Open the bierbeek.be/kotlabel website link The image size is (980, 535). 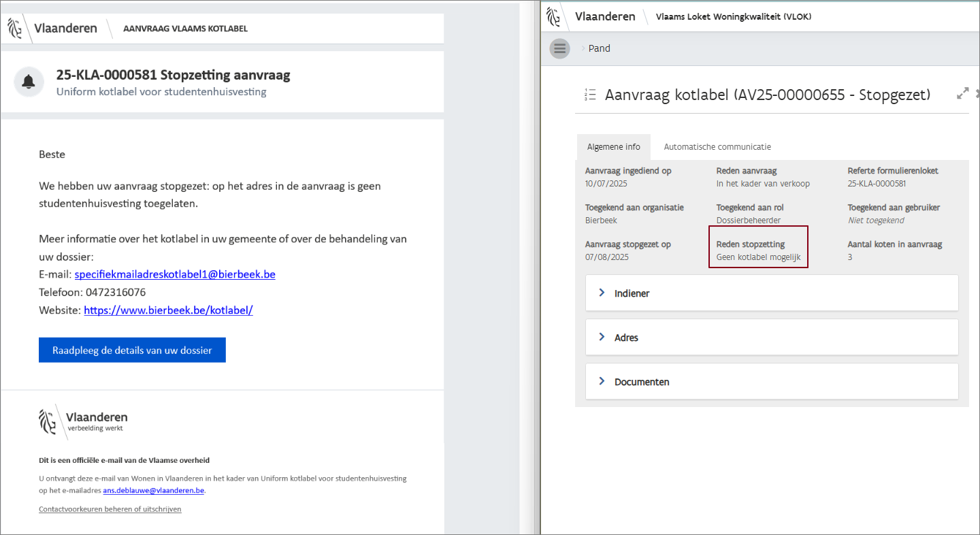tap(168, 310)
